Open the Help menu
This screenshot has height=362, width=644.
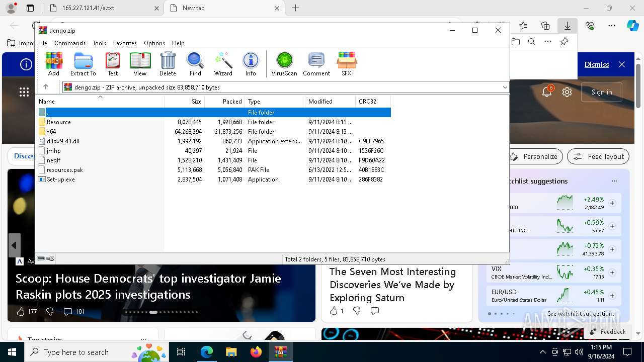178,43
